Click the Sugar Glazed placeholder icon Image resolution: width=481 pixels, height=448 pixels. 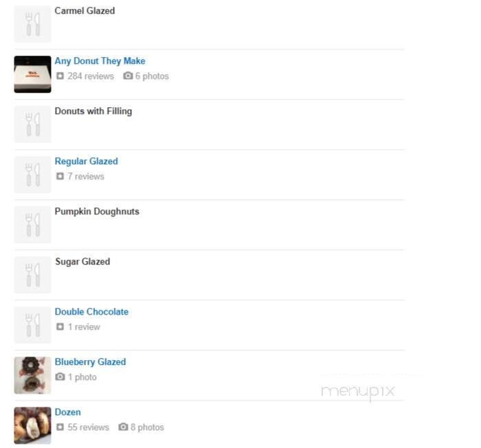point(32,275)
